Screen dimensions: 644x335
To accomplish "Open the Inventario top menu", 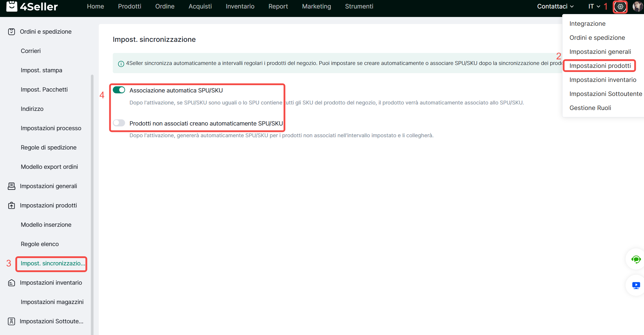I will click(240, 6).
